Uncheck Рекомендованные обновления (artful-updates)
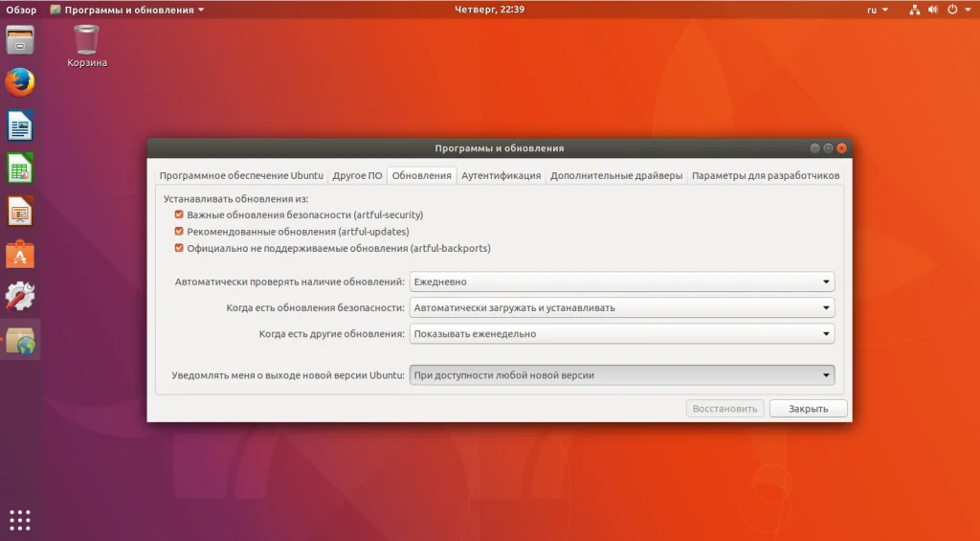 [179, 232]
